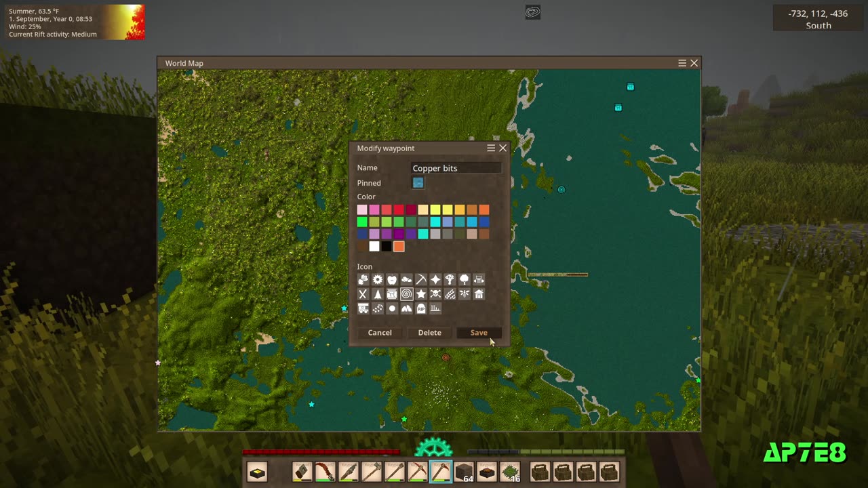
Task: Pick the storage vessel jar waypoint icon
Action: coord(392,294)
